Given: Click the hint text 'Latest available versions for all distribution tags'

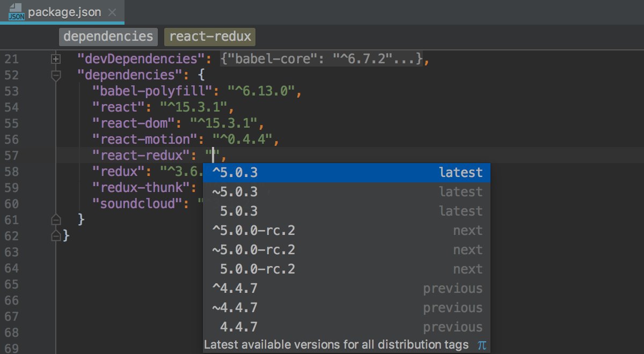Looking at the screenshot, I should pyautogui.click(x=336, y=344).
